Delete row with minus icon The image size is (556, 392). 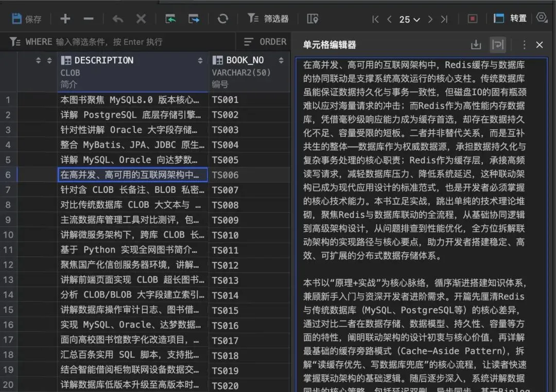coord(89,19)
